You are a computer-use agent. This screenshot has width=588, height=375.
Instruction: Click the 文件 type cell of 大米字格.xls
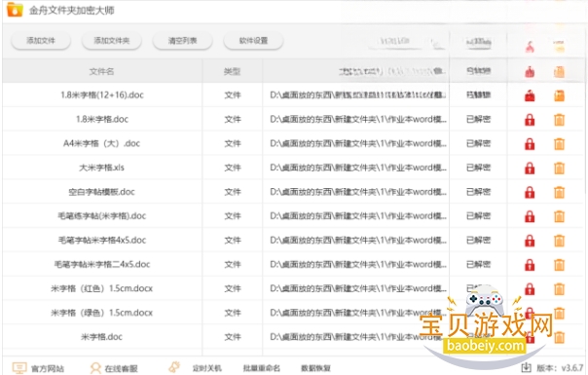233,168
